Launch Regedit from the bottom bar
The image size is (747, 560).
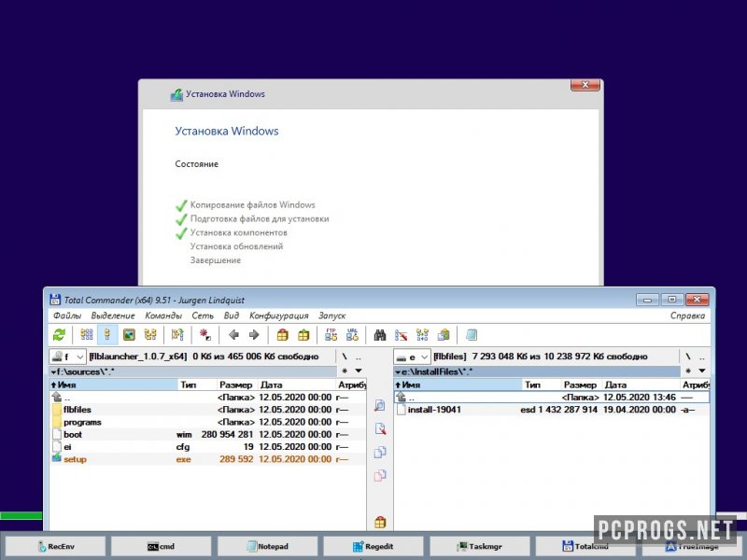tap(373, 546)
